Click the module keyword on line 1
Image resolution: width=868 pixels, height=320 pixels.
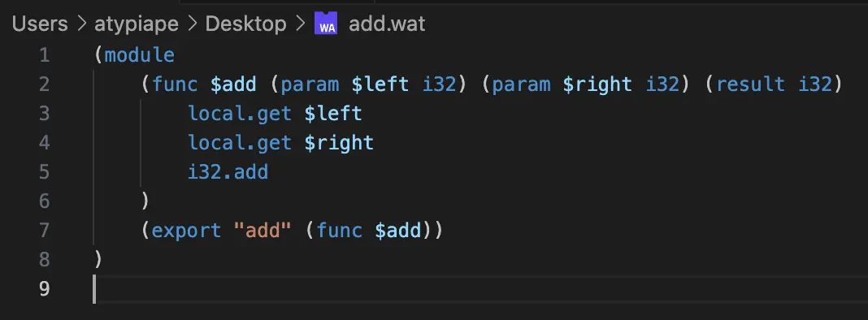click(x=140, y=54)
